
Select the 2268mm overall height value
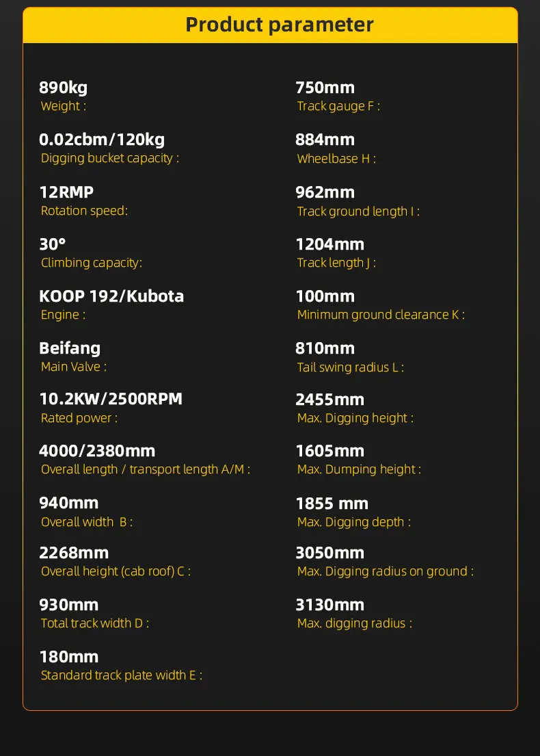74,553
